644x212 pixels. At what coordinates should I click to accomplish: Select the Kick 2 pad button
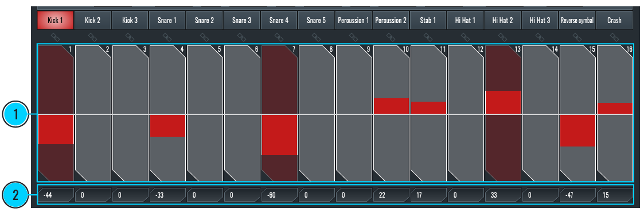click(93, 20)
